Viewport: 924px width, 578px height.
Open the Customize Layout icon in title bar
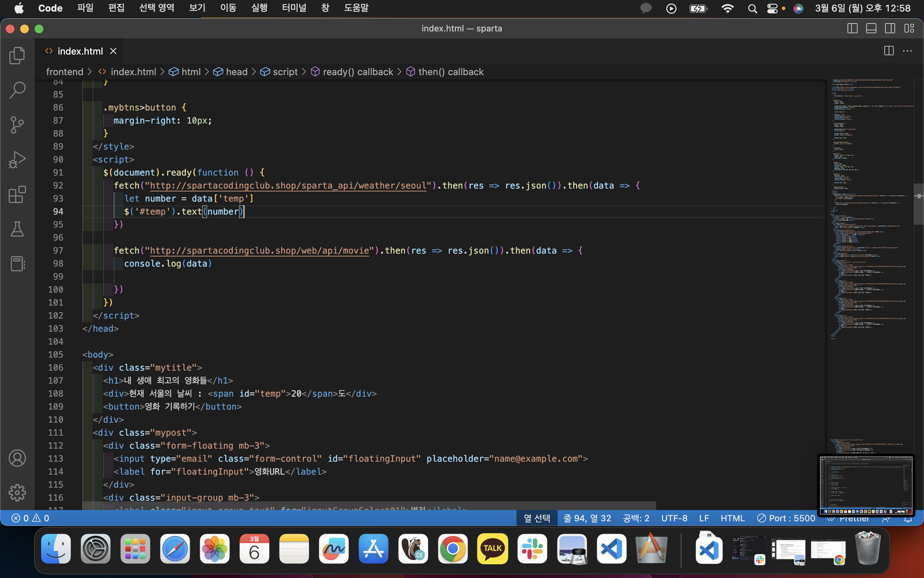(909, 28)
